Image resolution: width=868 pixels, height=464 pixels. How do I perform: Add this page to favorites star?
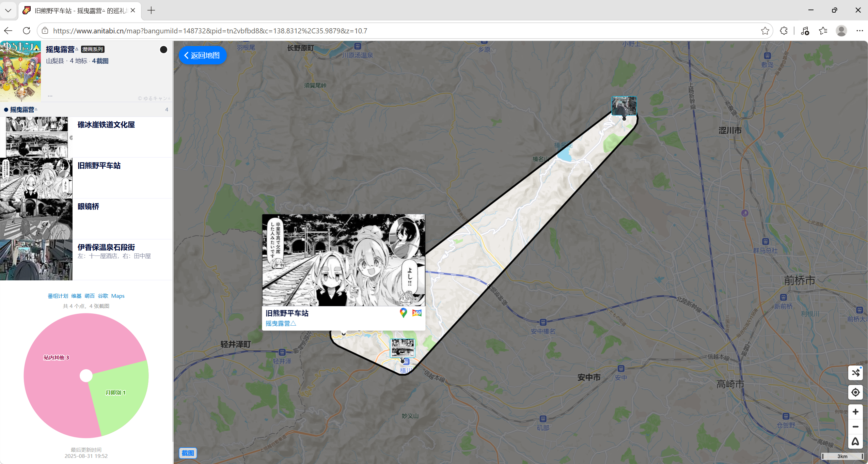tap(765, 31)
